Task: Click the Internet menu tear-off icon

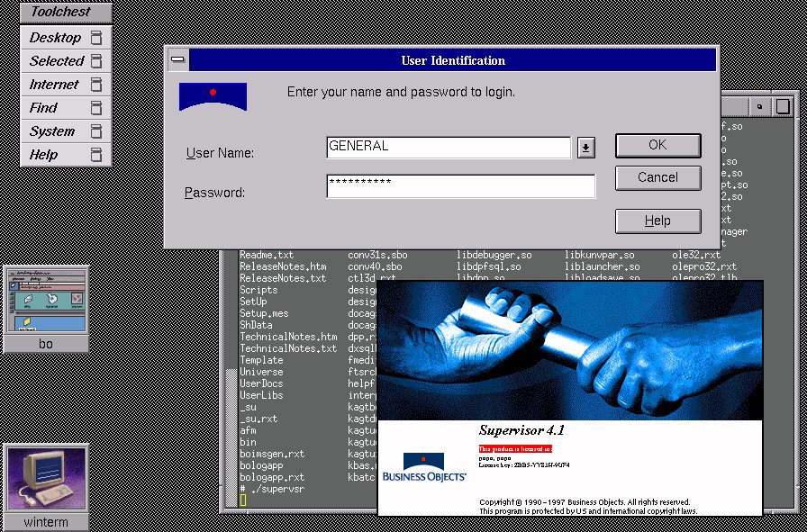Action: 96,85
